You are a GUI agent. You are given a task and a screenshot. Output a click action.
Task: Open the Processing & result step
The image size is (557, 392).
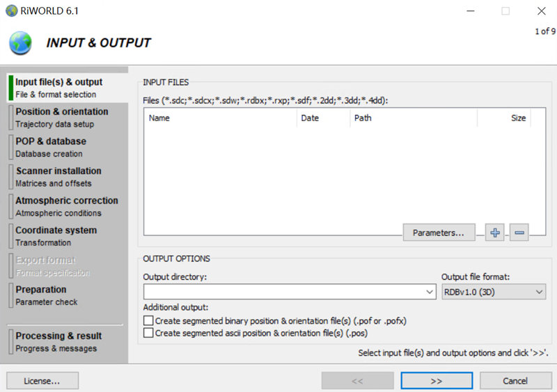58,342
